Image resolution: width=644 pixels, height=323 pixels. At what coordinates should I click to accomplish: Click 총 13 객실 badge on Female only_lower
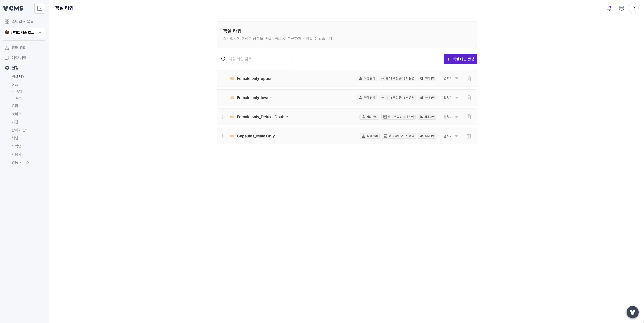click(397, 98)
